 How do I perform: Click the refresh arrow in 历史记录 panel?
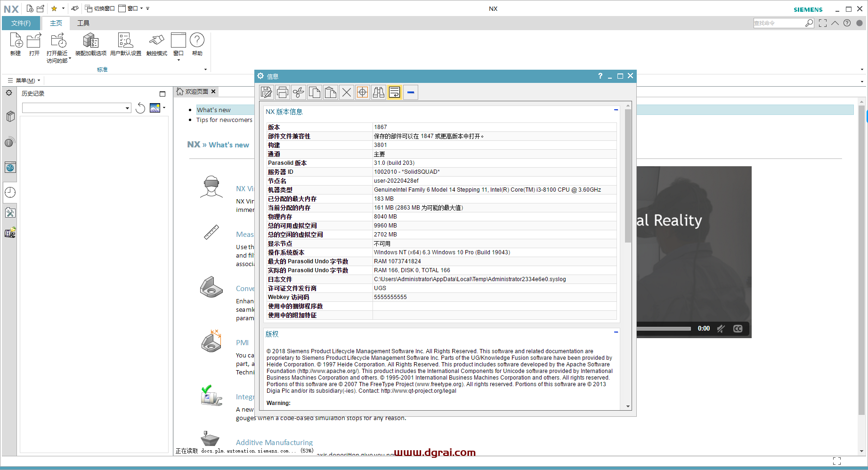click(x=140, y=108)
